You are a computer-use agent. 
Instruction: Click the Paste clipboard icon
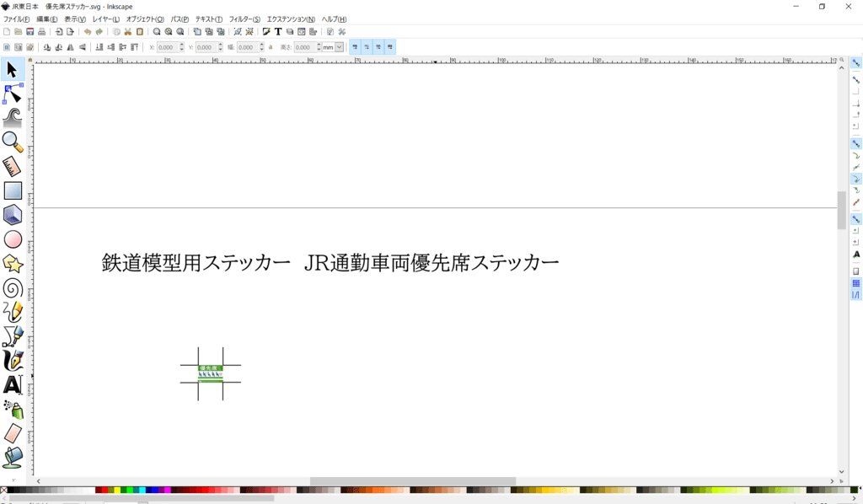(x=140, y=32)
